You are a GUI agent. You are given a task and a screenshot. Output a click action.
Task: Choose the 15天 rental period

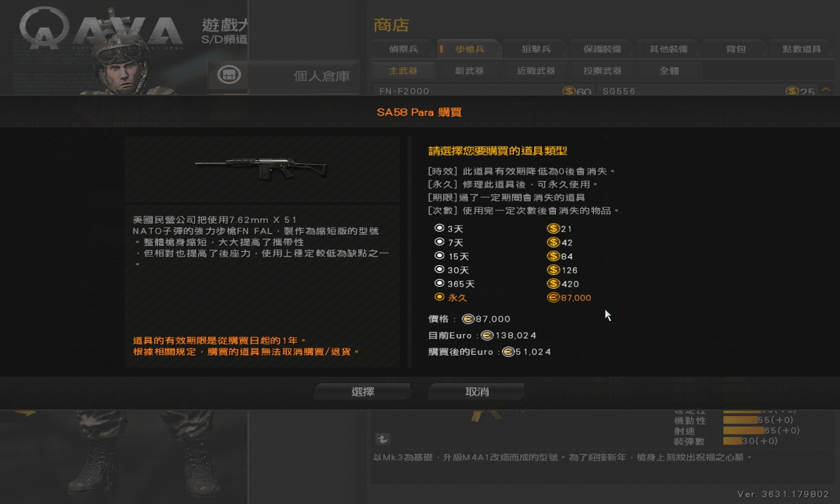[439, 256]
